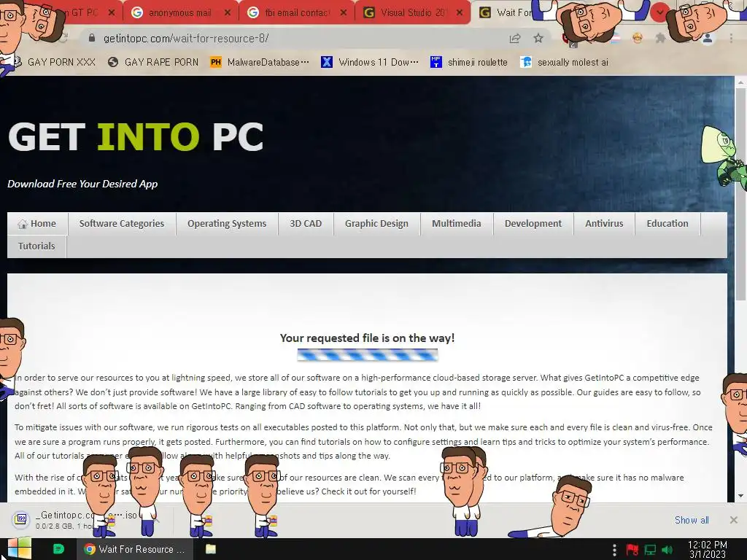The width and height of the screenshot is (747, 560).
Task: Open the Extensions puzzle icon
Action: [660, 38]
